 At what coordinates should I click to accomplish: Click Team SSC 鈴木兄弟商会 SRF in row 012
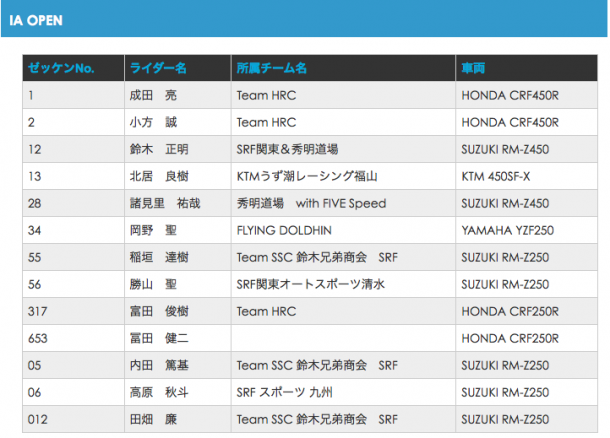point(317,419)
